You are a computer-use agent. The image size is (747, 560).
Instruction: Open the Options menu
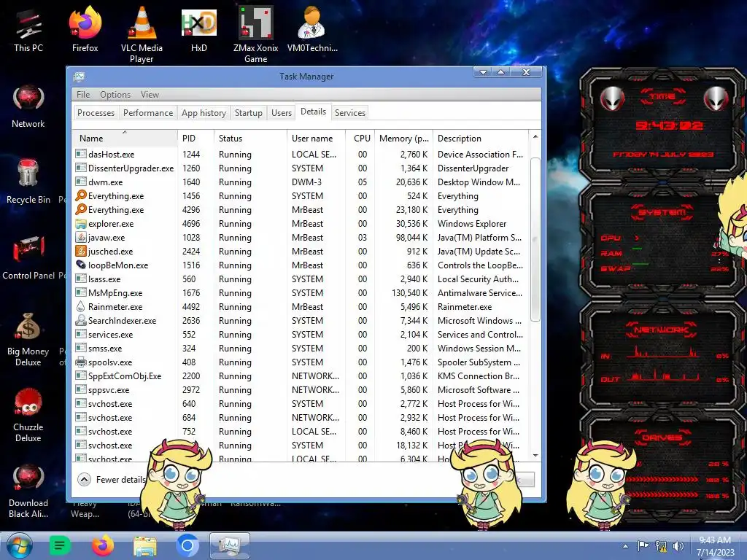115,95
